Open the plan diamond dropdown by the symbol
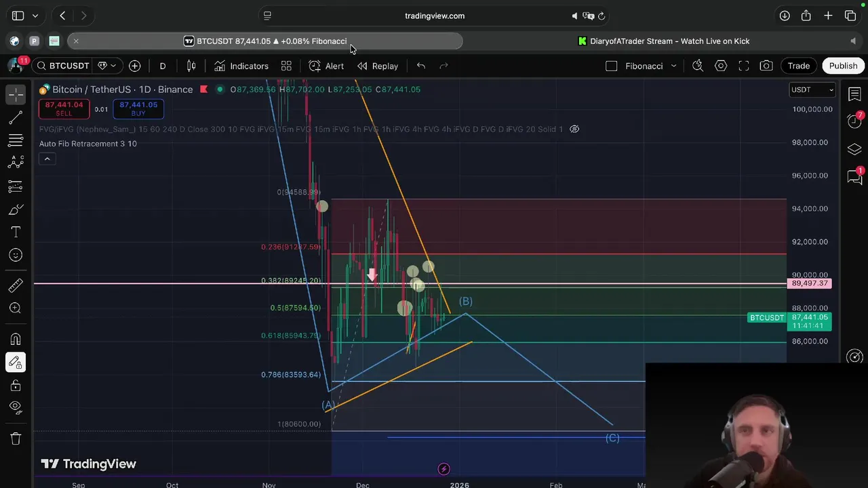 click(x=107, y=66)
